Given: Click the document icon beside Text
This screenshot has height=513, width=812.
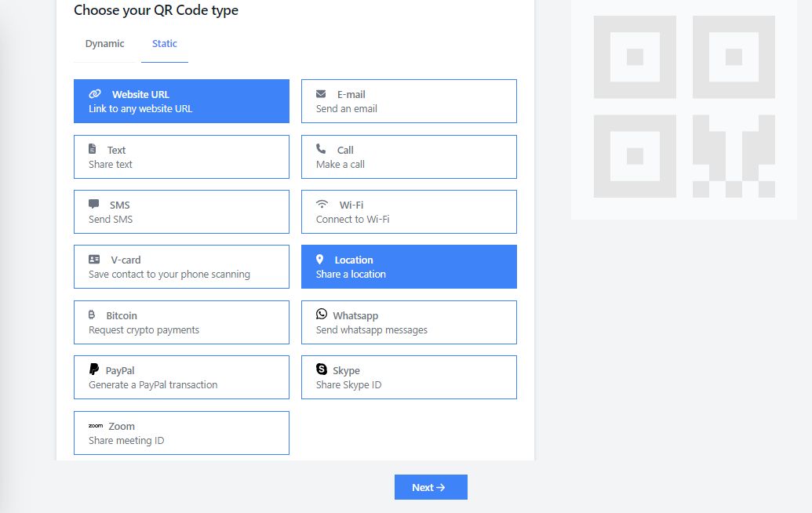Looking at the screenshot, I should coord(93,149).
